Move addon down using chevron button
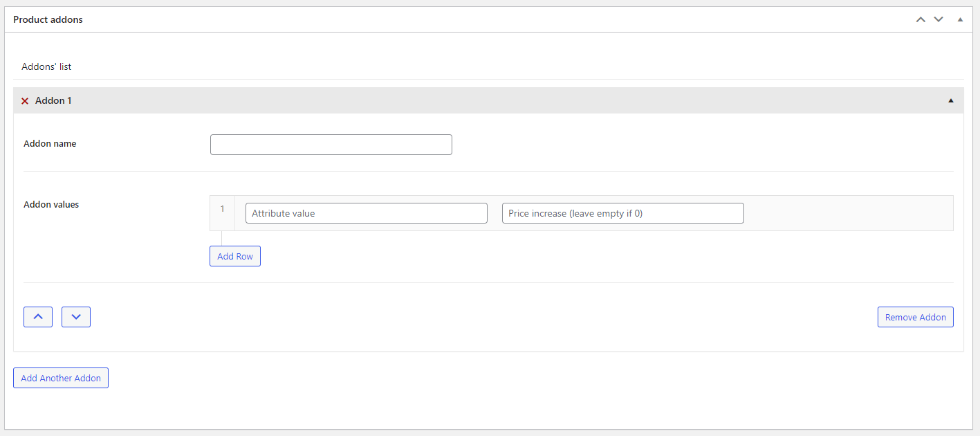980x436 pixels. [x=76, y=317]
